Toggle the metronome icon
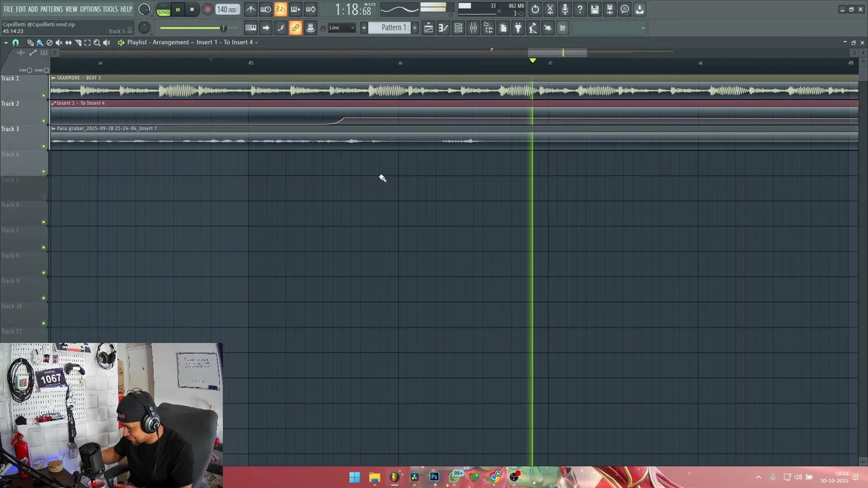868x488 pixels. pos(251,9)
